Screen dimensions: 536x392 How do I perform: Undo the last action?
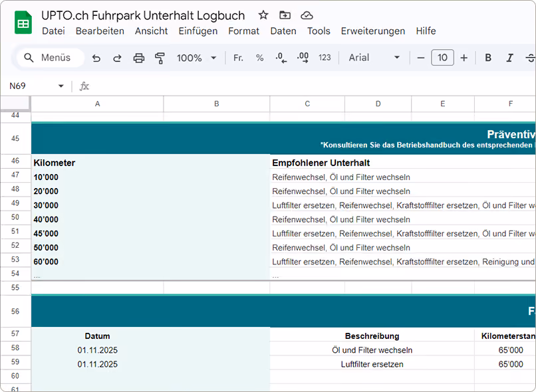click(x=96, y=58)
